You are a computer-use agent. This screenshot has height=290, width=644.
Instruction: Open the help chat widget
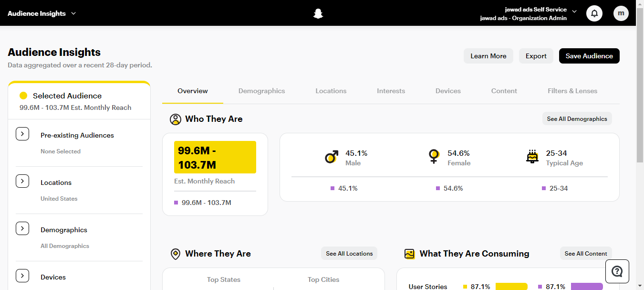(x=617, y=271)
